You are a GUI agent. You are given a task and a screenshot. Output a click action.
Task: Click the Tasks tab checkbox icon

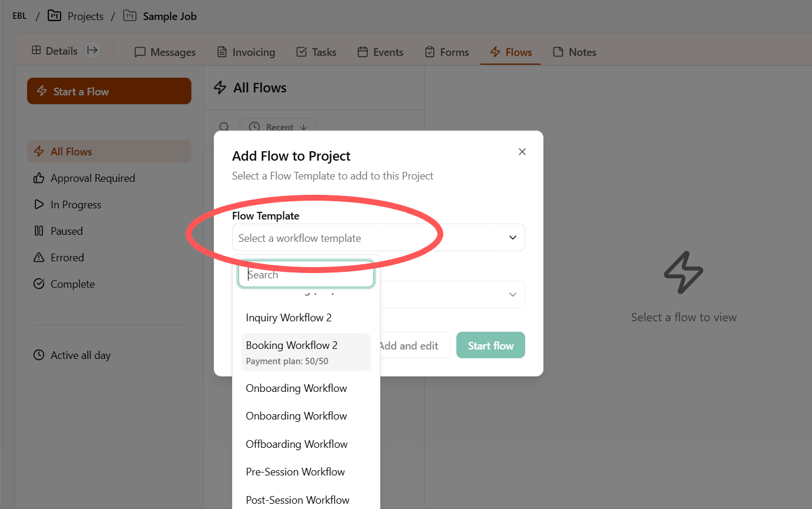[x=301, y=52]
